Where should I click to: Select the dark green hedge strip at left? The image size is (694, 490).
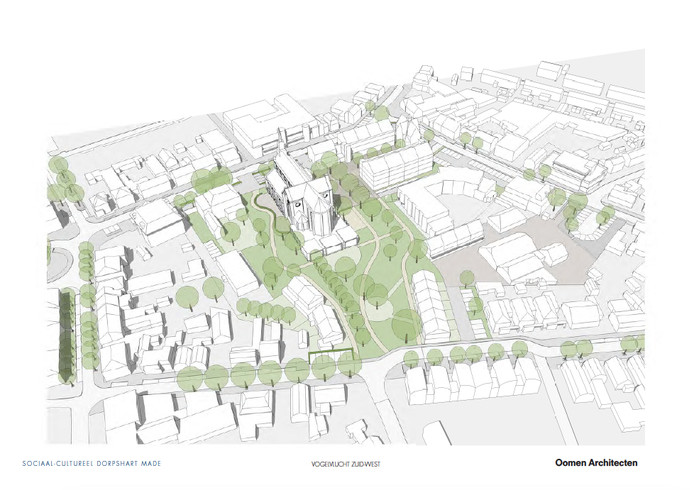[x=66, y=342]
